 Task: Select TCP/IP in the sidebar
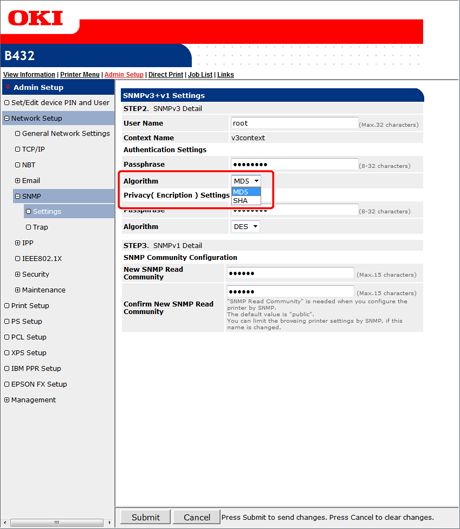[33, 149]
